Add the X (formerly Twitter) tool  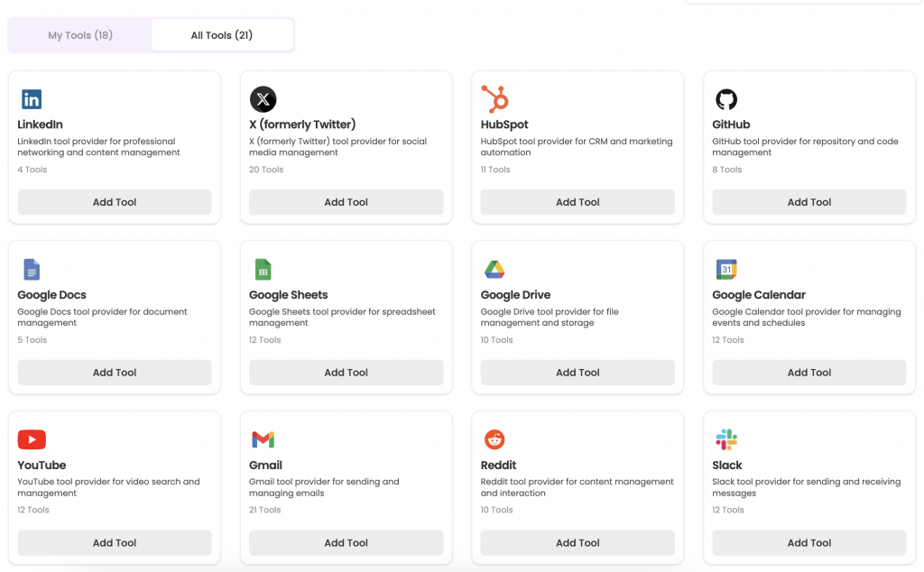pyautogui.click(x=346, y=202)
